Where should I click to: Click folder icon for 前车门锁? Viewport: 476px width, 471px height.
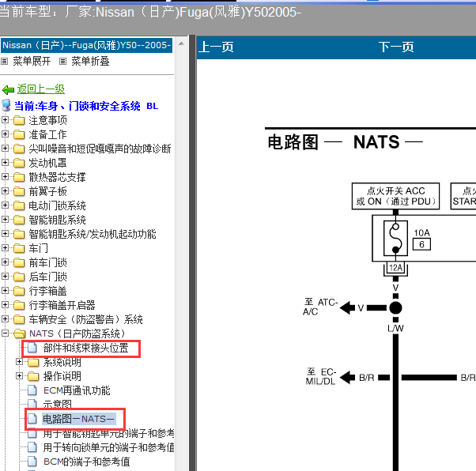[19, 262]
